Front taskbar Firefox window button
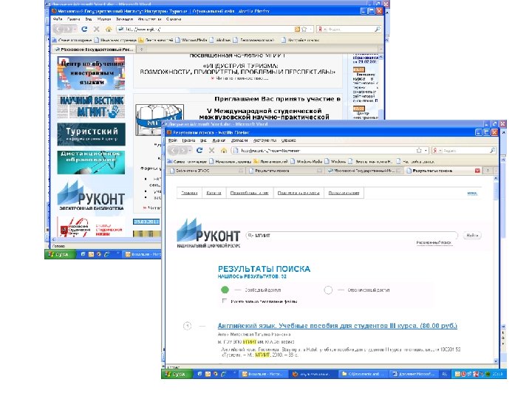Viewport: 532px width, 399px height. tap(313, 374)
